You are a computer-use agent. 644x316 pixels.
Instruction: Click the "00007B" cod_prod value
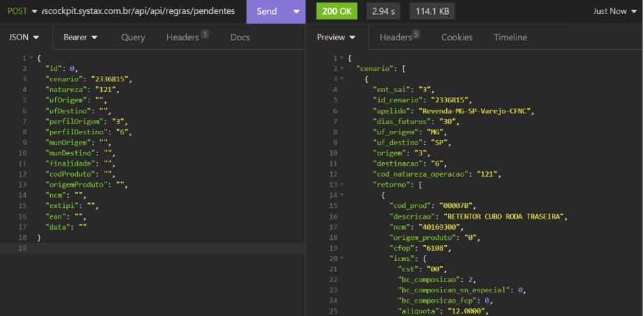457,205
